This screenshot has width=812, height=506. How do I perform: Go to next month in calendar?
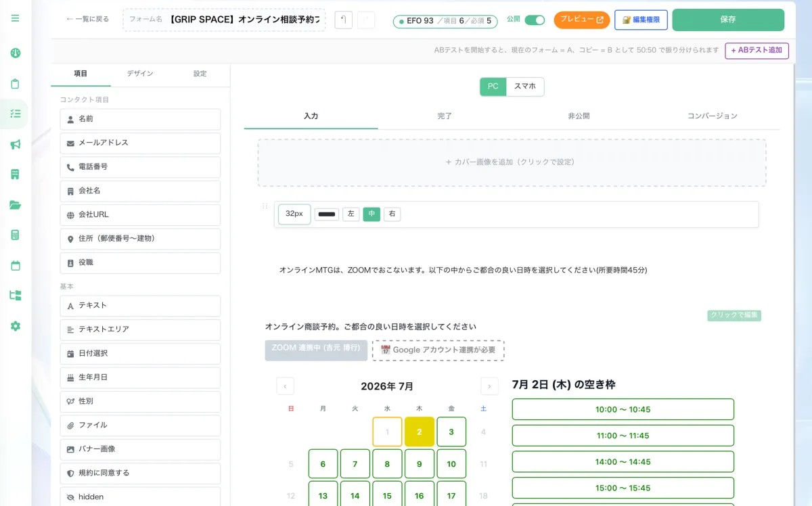pyautogui.click(x=489, y=386)
